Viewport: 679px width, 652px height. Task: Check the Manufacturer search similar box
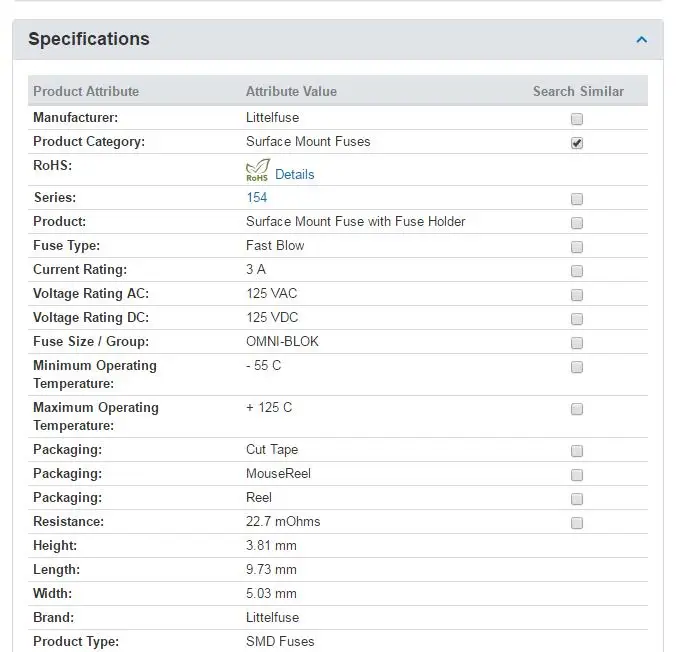(577, 119)
